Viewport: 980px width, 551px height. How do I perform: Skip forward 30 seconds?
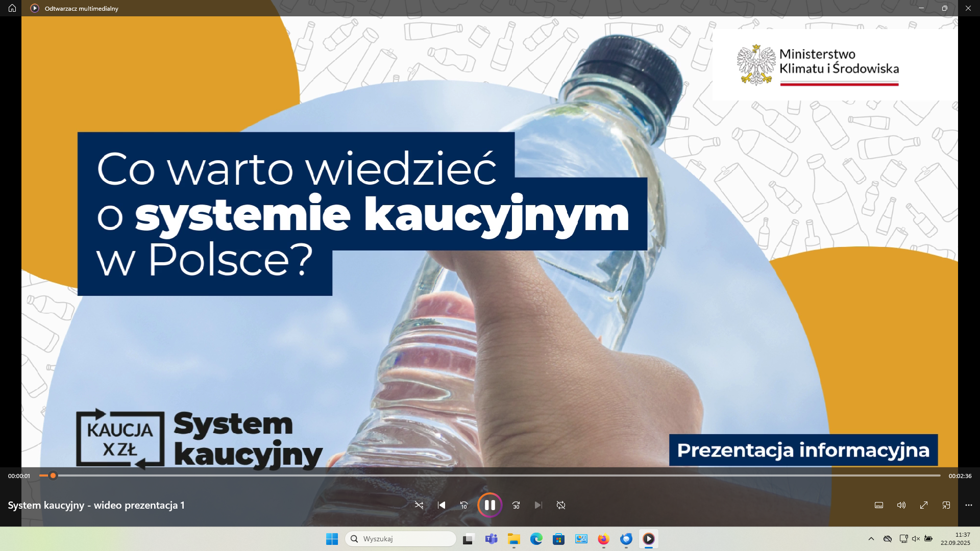[x=516, y=505]
